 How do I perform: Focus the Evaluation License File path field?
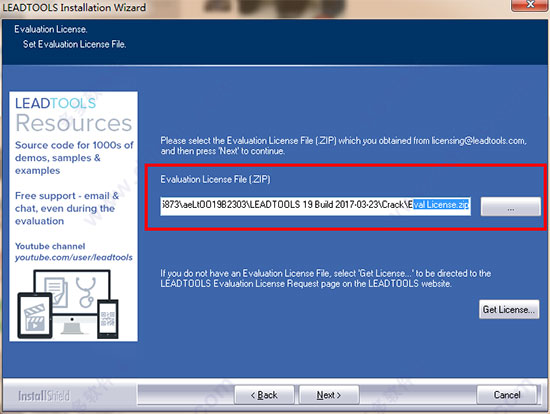[315, 205]
